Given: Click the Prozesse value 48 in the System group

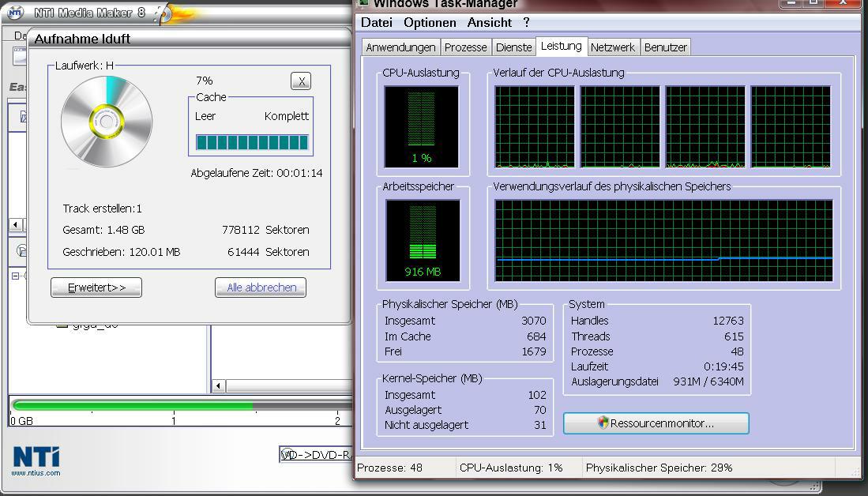Looking at the screenshot, I should (738, 351).
